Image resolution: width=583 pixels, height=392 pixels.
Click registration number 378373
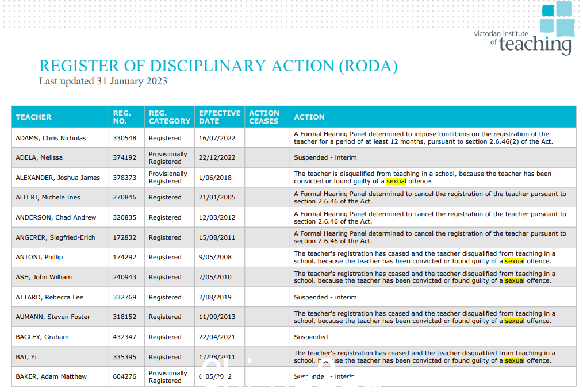point(125,178)
